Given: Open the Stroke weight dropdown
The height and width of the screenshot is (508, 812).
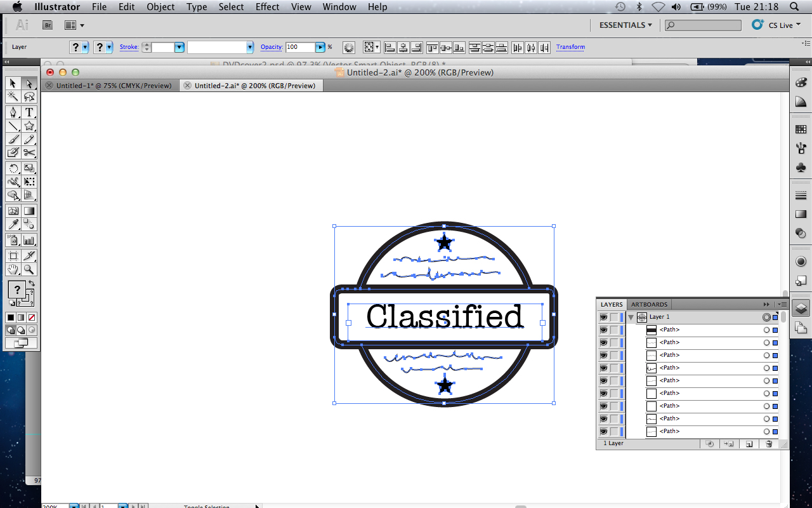Looking at the screenshot, I should pyautogui.click(x=178, y=47).
